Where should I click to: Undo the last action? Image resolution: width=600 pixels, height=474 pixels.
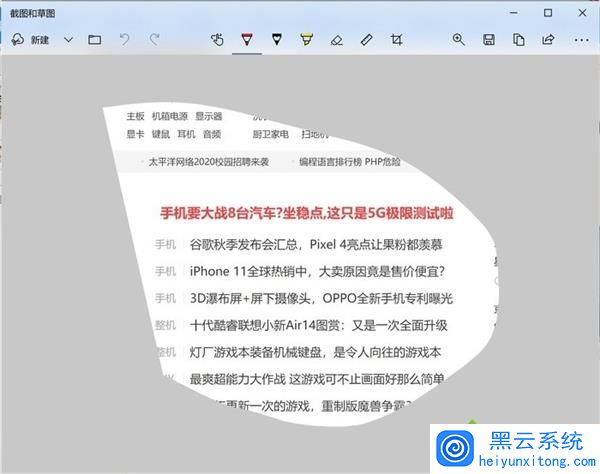[124, 40]
